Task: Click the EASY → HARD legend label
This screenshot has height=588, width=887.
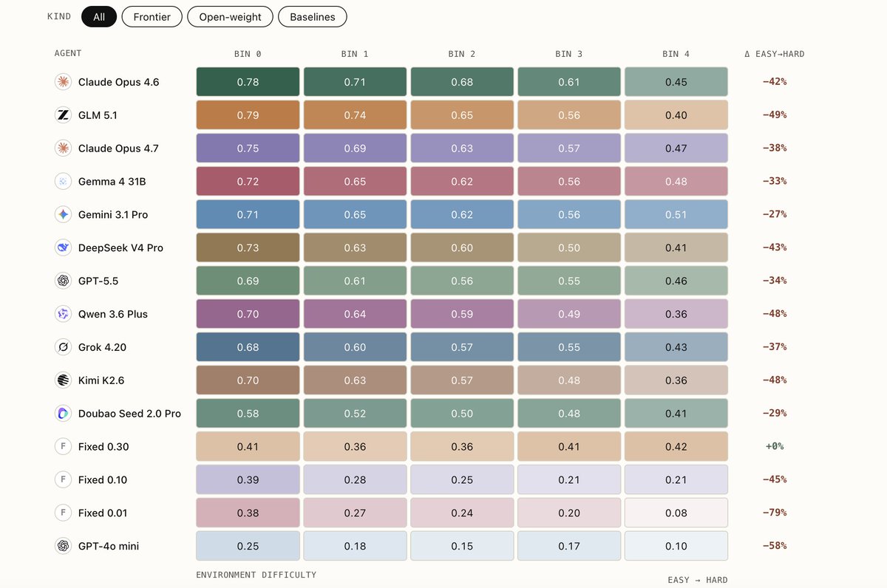Action: [698, 580]
